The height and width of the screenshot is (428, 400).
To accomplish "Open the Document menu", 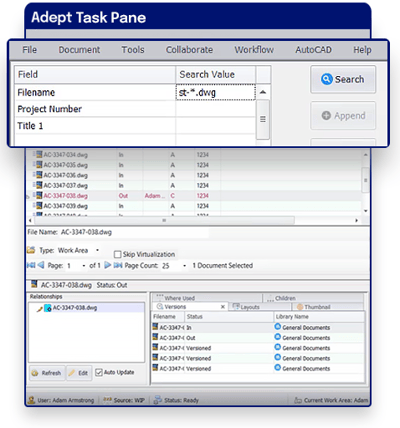I will click(x=79, y=50).
